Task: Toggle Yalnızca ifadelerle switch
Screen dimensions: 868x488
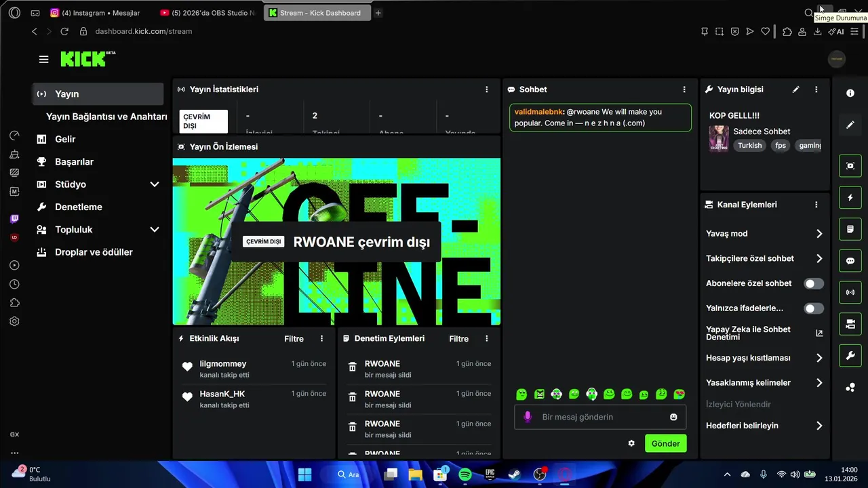Action: tap(814, 308)
